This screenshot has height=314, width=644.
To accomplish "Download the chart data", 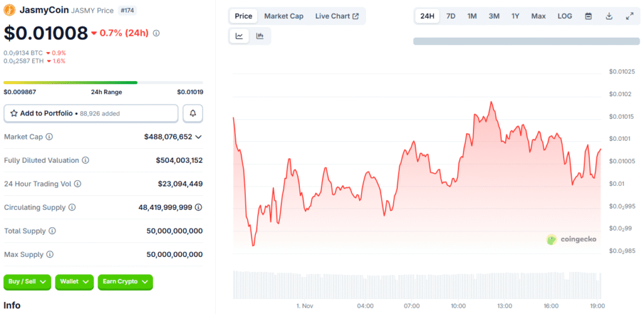I will [x=609, y=16].
